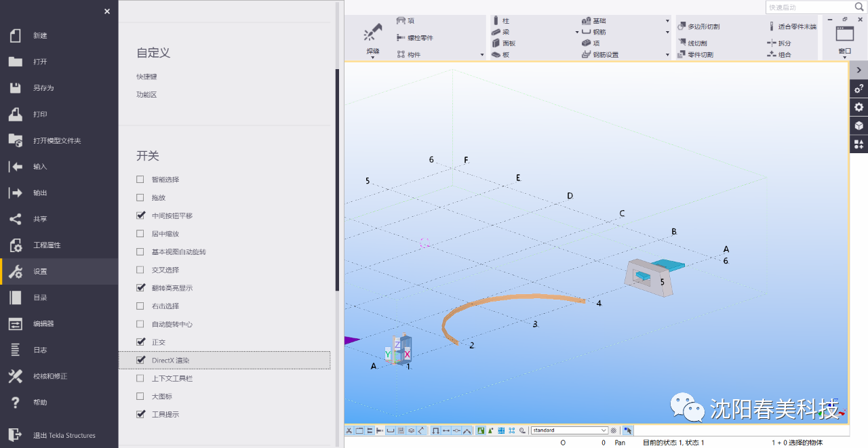
Task: Choose the 螺栓零件 bolt parts tool
Action: point(401,38)
